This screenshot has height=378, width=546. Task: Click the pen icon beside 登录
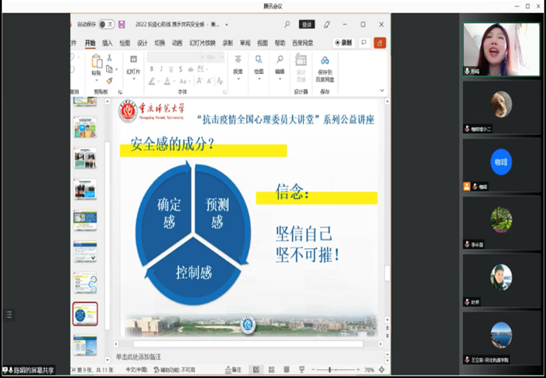(x=327, y=24)
